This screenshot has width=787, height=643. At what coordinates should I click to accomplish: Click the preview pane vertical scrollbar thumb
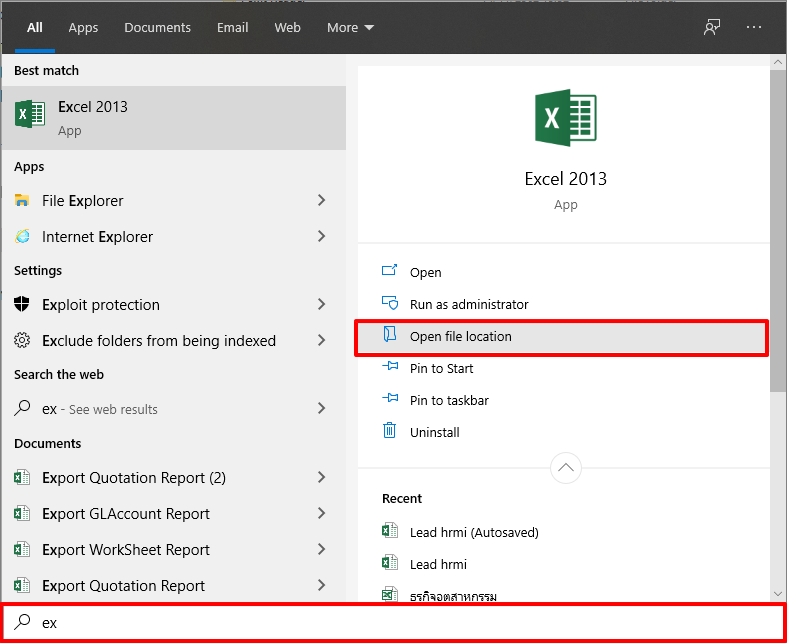(x=777, y=231)
